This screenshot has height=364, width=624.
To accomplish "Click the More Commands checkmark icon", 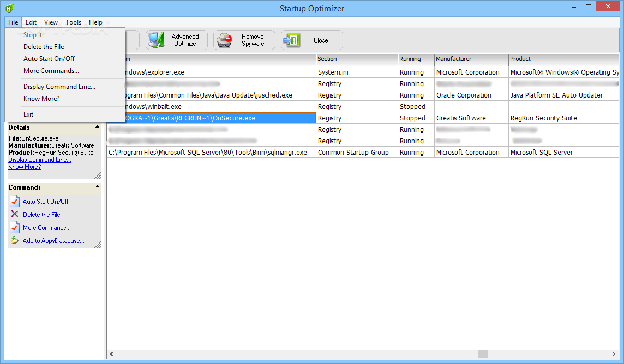I will click(x=15, y=227).
